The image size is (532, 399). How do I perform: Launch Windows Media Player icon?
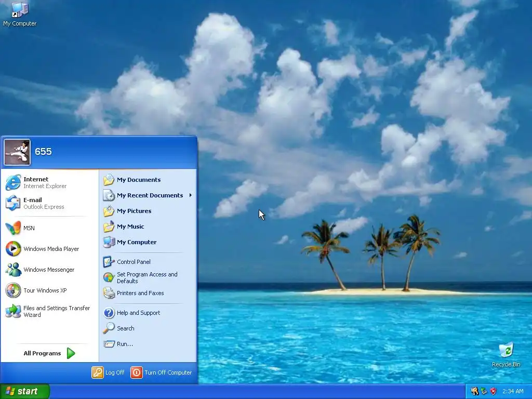[13, 249]
